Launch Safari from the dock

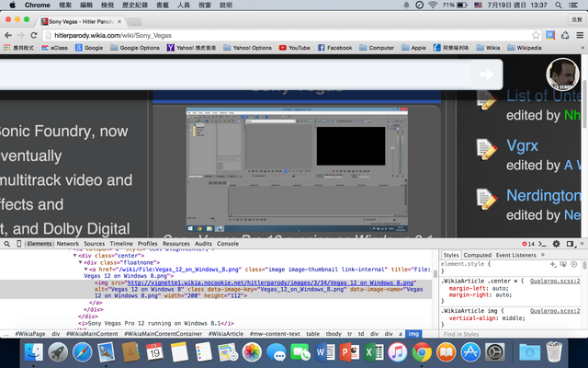83,352
